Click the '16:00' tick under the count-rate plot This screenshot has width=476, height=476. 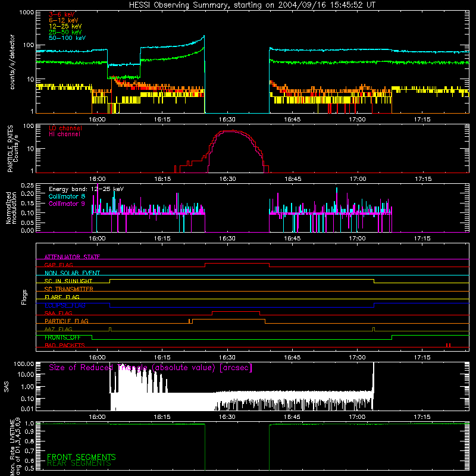tap(97, 120)
